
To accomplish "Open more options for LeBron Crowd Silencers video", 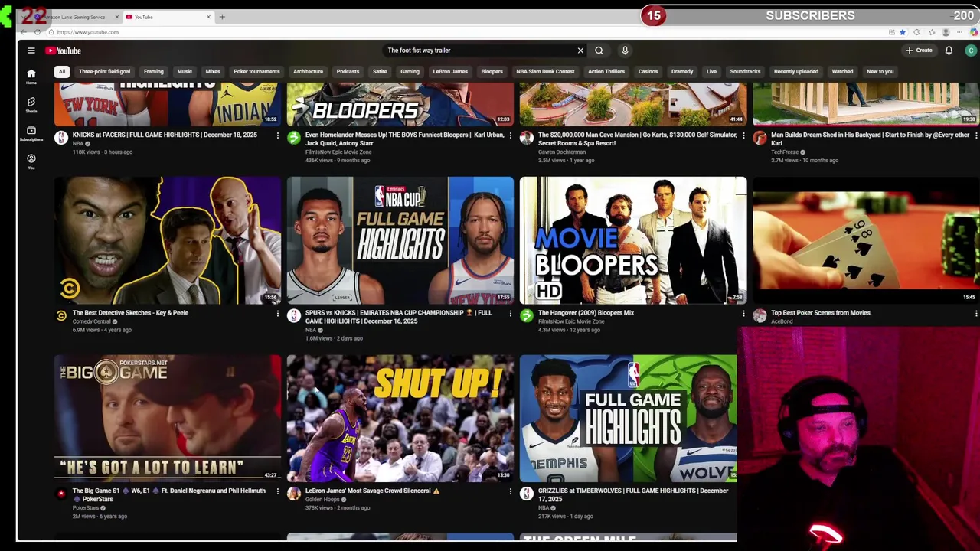I will [x=511, y=491].
